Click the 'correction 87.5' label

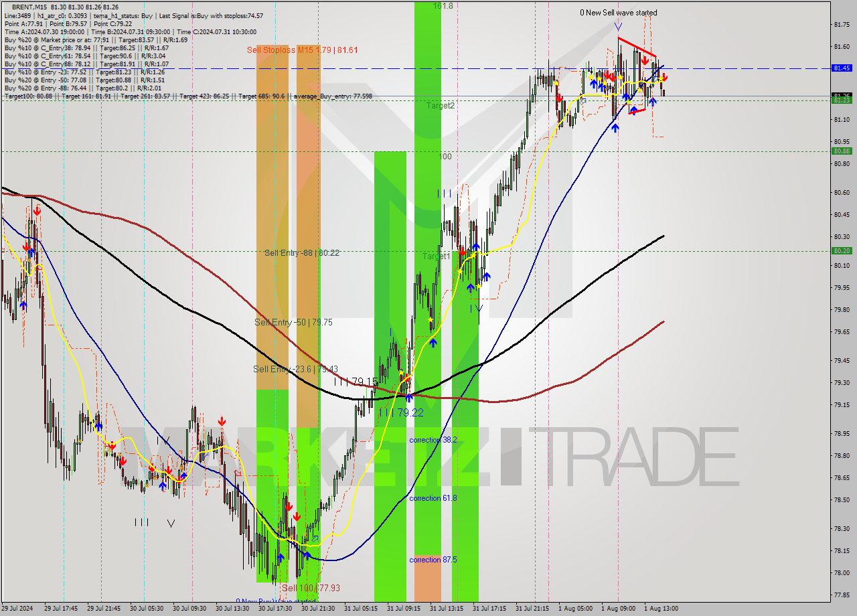[x=433, y=560]
